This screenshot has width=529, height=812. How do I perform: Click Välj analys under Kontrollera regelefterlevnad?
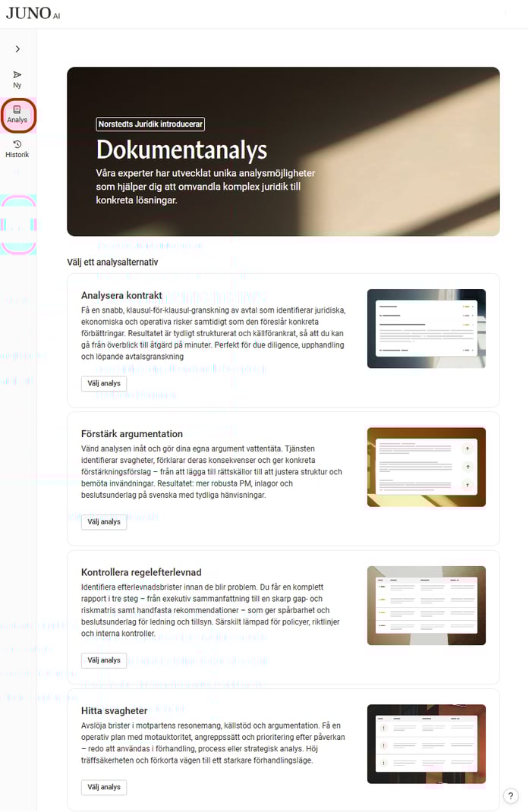pyautogui.click(x=104, y=660)
